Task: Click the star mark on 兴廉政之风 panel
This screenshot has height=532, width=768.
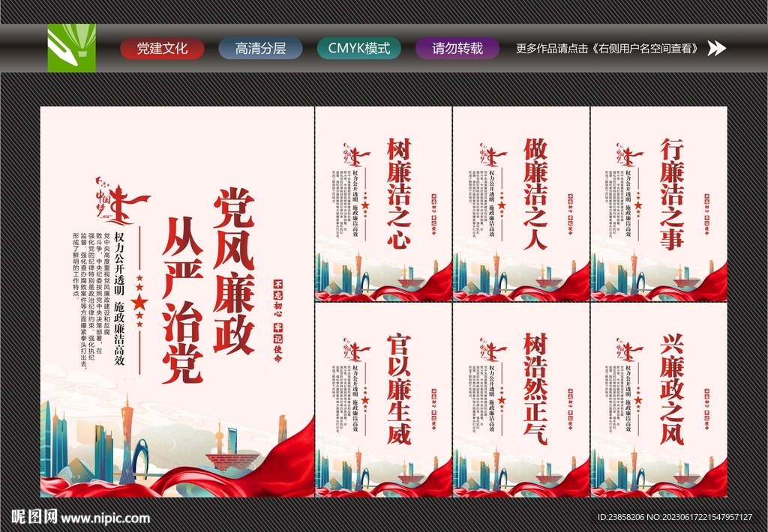Action: point(638,401)
